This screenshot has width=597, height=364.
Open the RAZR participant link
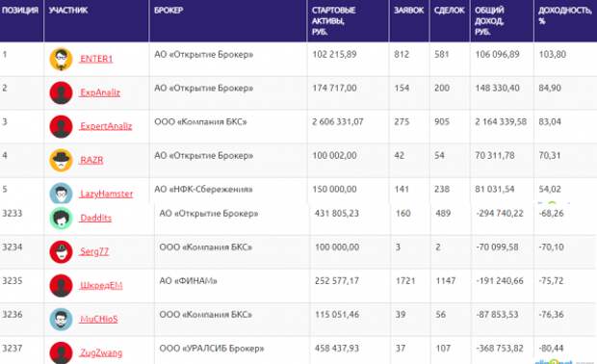click(x=91, y=160)
